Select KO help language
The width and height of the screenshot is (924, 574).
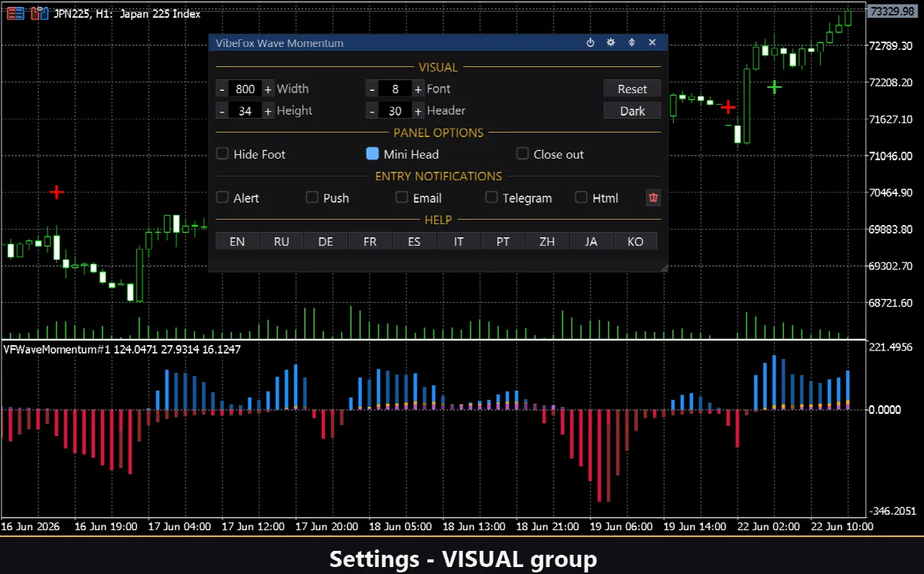(635, 241)
